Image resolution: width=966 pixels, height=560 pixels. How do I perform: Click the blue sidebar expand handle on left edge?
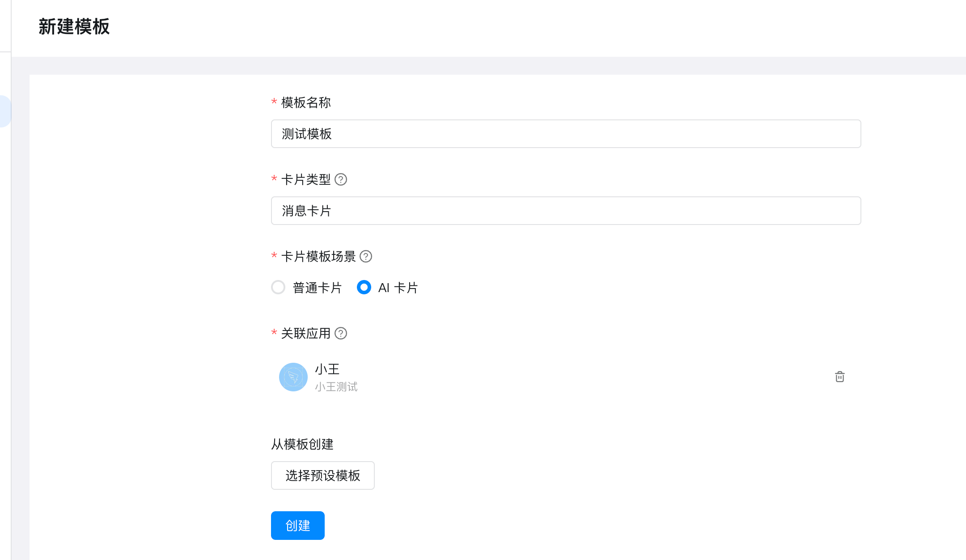coord(4,110)
